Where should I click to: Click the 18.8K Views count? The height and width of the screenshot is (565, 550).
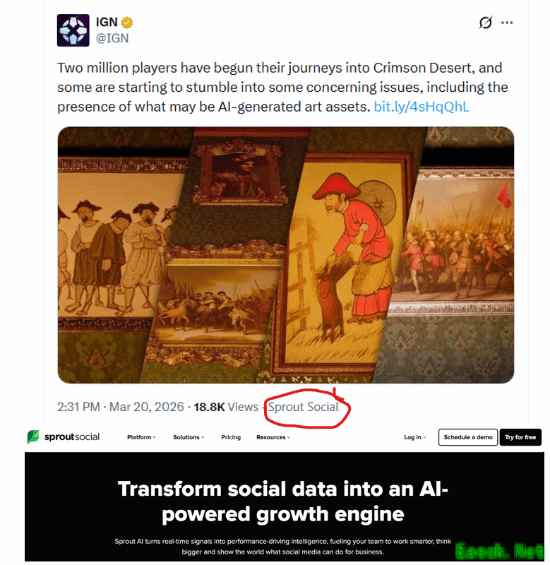pyautogui.click(x=226, y=407)
